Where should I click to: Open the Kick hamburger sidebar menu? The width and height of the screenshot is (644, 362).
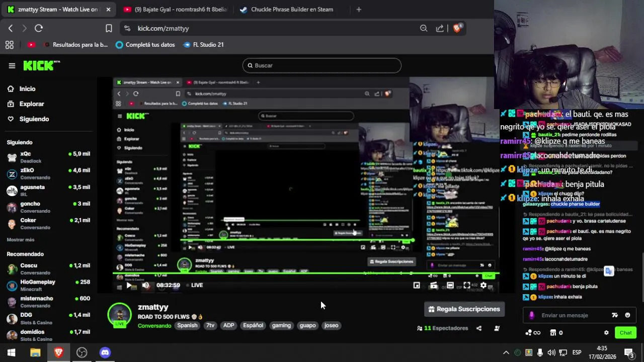click(12, 65)
